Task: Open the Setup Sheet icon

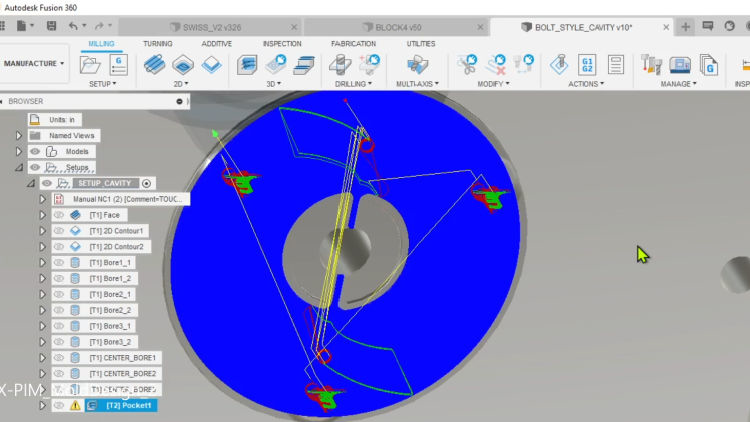Action: [x=616, y=65]
